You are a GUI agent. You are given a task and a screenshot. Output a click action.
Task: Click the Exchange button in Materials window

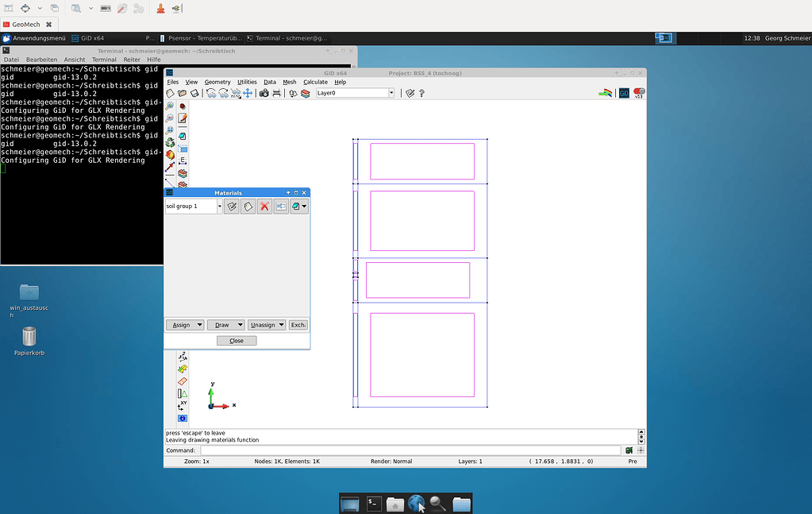(298, 325)
